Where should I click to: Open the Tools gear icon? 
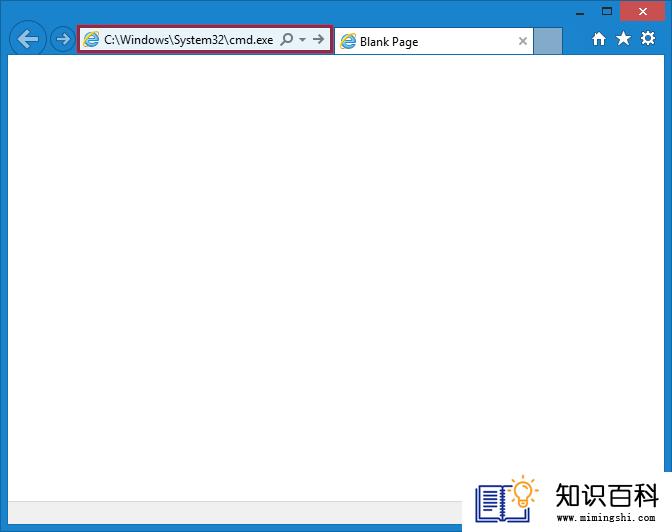tap(648, 38)
